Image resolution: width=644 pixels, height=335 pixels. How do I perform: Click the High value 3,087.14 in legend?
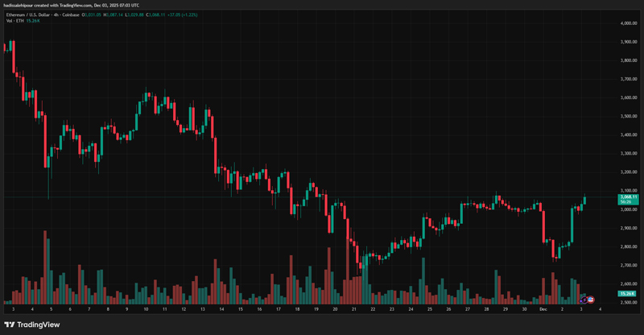108,15
